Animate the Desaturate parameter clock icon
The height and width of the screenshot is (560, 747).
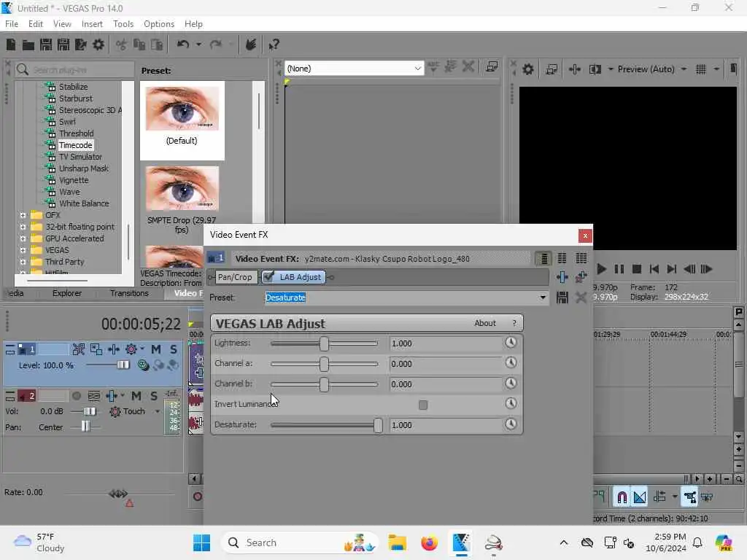coord(511,424)
